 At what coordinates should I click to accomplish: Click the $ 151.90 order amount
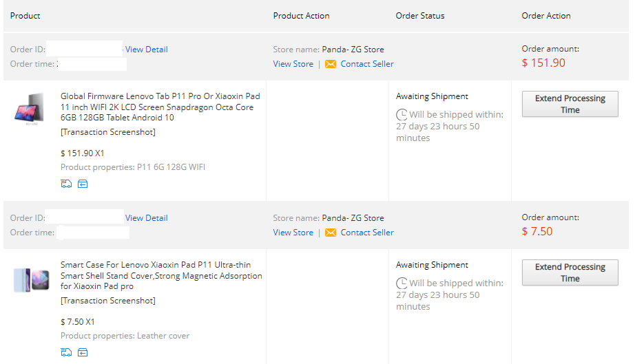[x=543, y=63]
